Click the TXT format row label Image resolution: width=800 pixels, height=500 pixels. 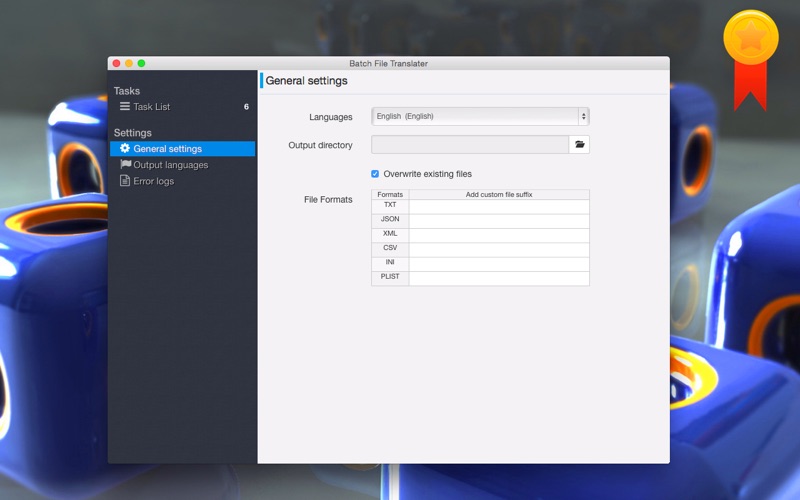point(390,205)
